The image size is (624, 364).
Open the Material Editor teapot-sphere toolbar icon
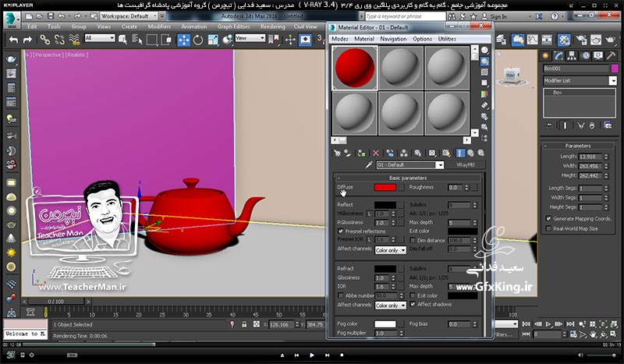click(x=564, y=40)
